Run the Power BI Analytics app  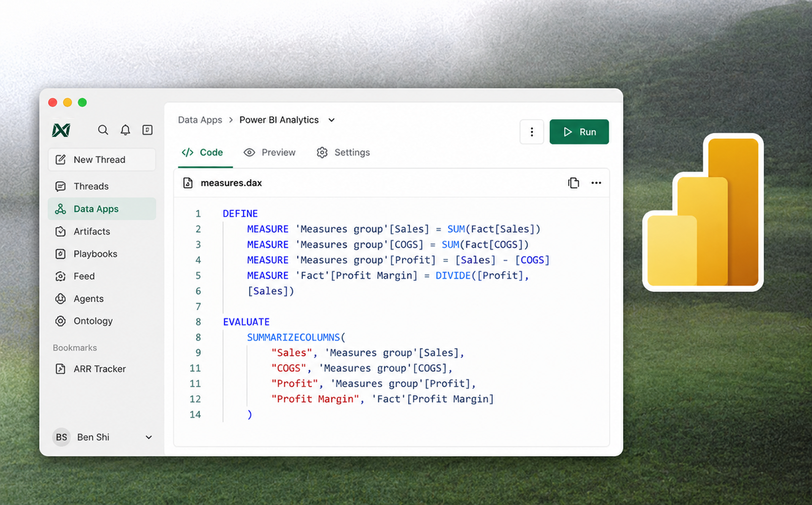tap(579, 132)
